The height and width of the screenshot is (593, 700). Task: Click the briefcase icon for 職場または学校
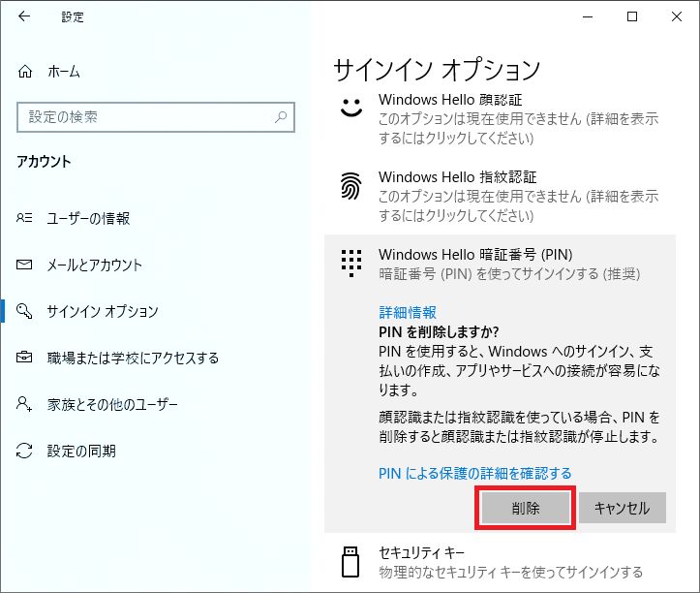(24, 357)
